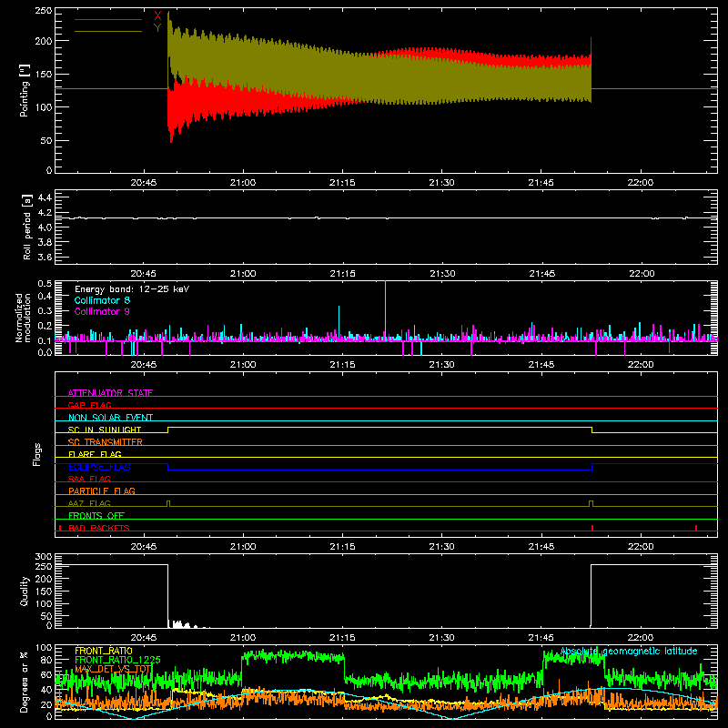This screenshot has width=728, height=728.
Task: Click the ECLIPSE_FLAG falling step edge
Action: 168,467
